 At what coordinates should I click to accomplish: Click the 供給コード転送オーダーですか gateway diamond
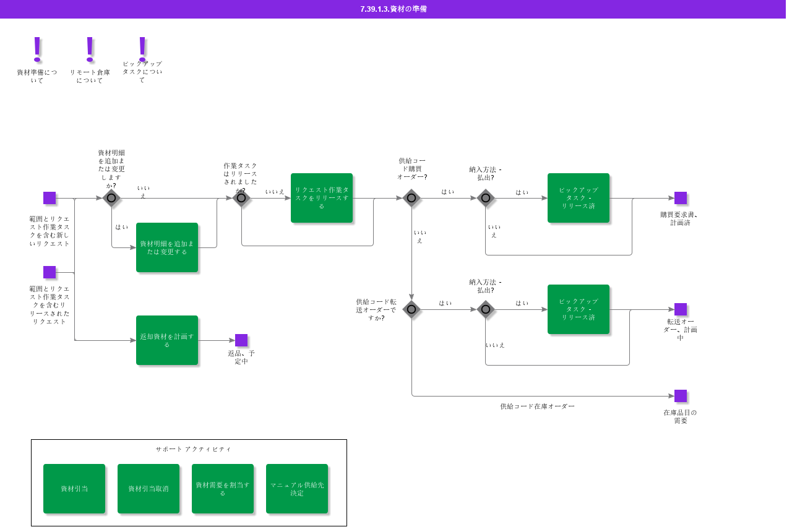point(411,309)
